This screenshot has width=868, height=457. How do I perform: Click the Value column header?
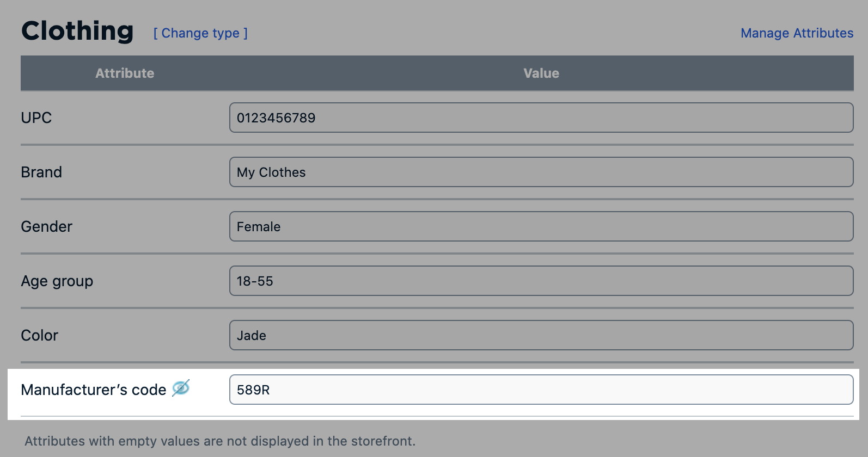[541, 73]
